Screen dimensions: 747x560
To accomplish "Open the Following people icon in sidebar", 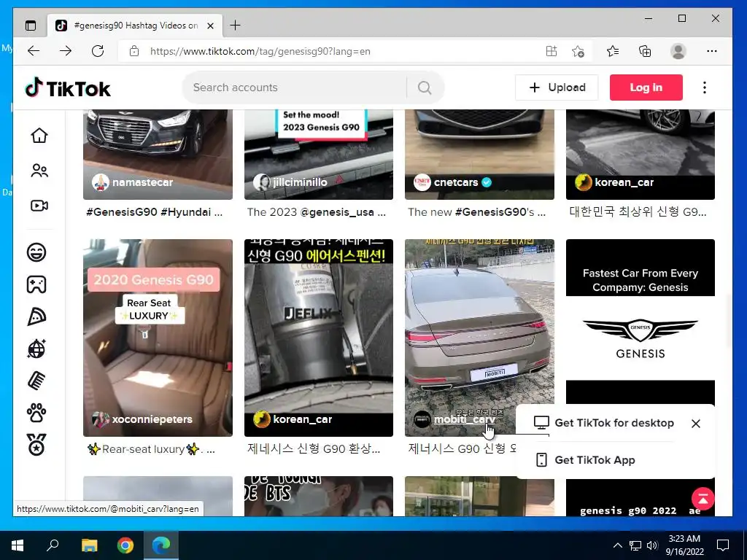I will [x=39, y=171].
